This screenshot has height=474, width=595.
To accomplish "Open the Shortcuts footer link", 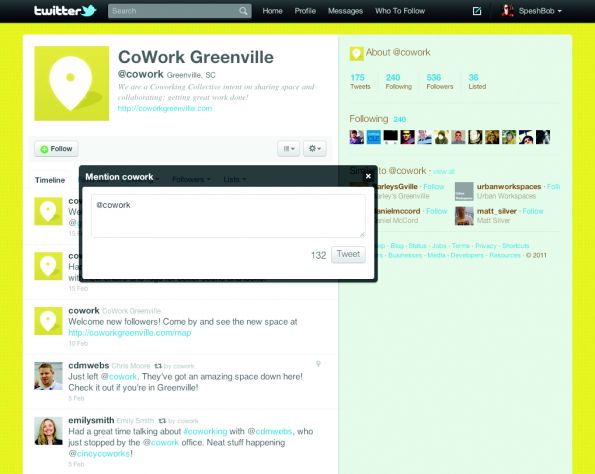I will pyautogui.click(x=516, y=246).
